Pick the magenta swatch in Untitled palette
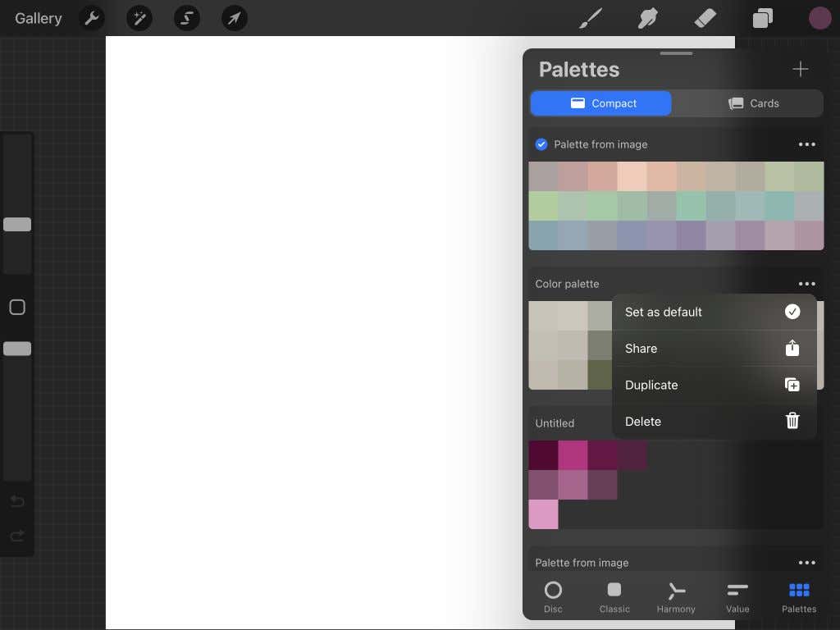 [573, 455]
